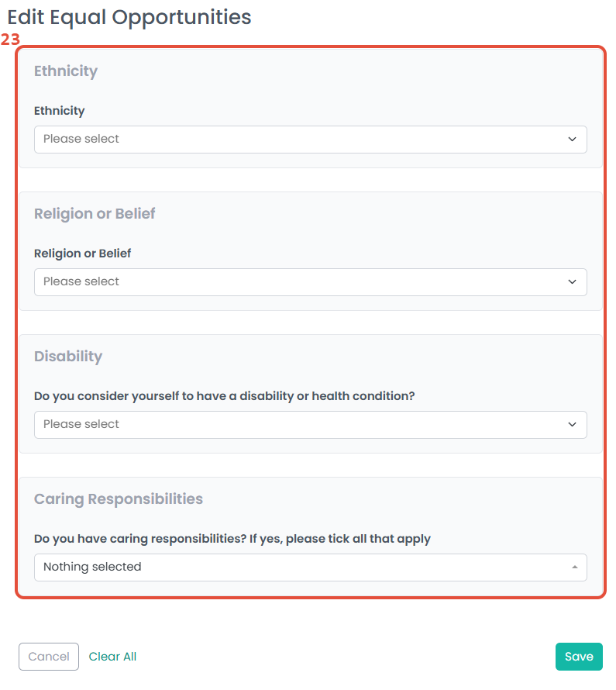The height and width of the screenshot is (690, 616).
Task: Open the disability or health condition dropdown
Action: (311, 425)
